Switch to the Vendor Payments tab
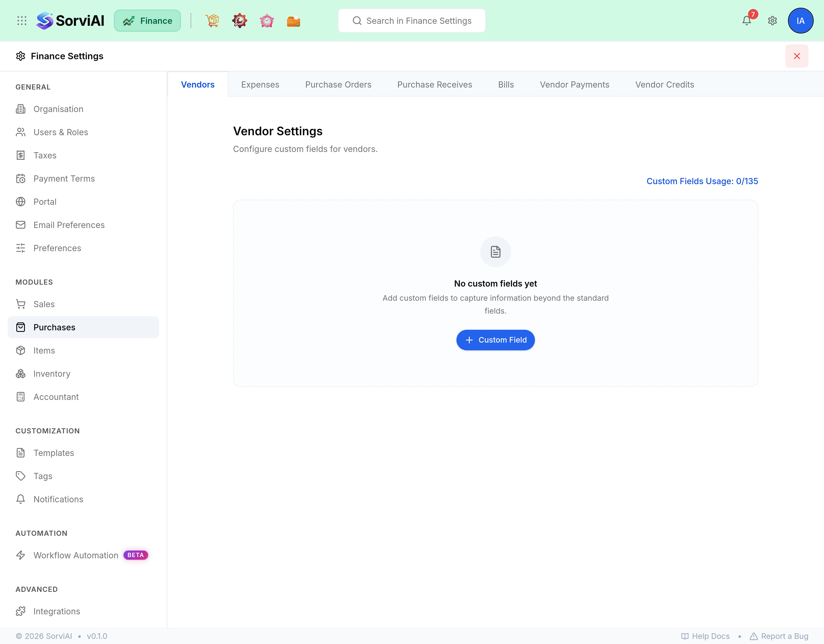Viewport: 824px width, 644px height. tap(575, 85)
